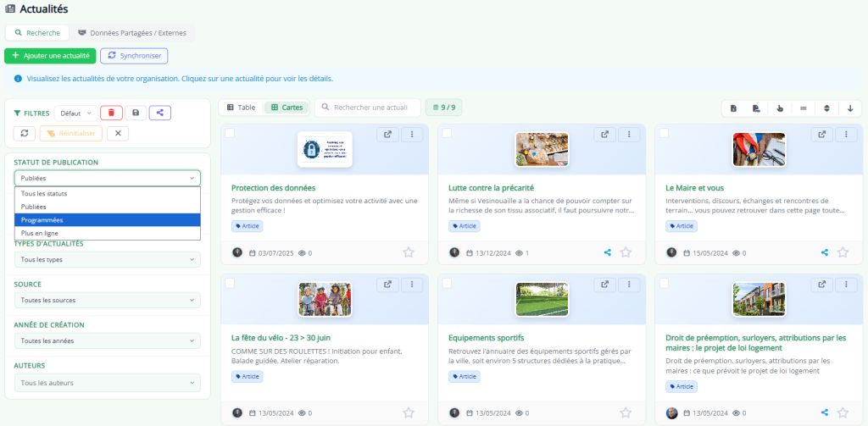Click the 9 / 9 results counter badge
Screen dimensions: 868x426
(443, 108)
